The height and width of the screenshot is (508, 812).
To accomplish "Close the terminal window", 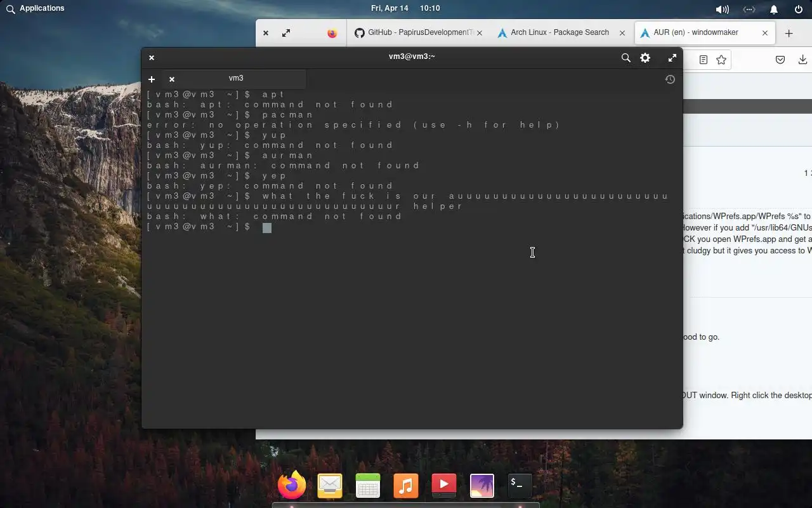I will point(152,58).
